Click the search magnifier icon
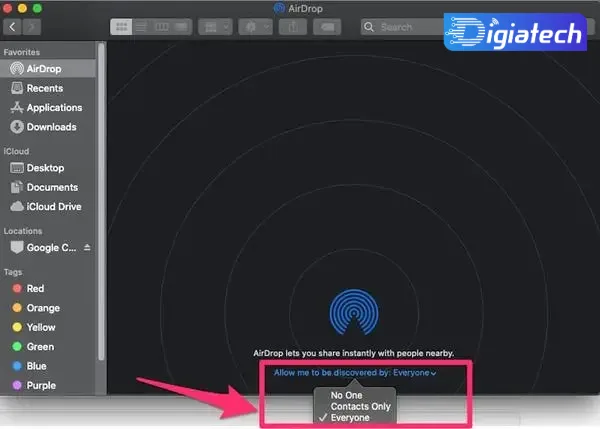Viewport: 600px width, 429px height. (369, 27)
